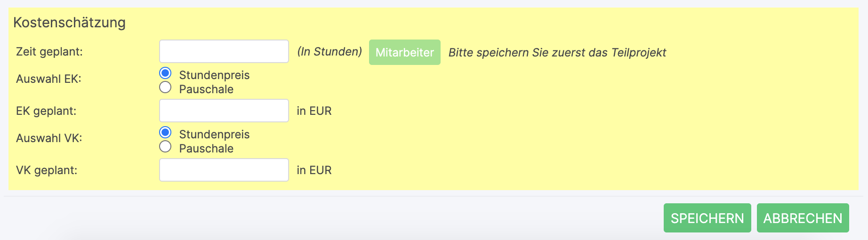Click the Kostenschätzung section heading
Screen dimensions: 868x240
click(x=69, y=23)
